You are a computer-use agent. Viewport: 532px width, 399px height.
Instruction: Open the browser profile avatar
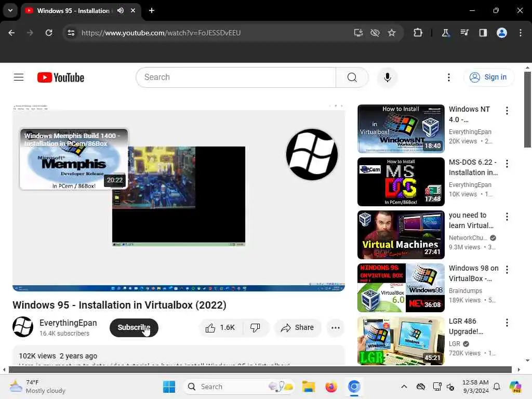pos(502,33)
